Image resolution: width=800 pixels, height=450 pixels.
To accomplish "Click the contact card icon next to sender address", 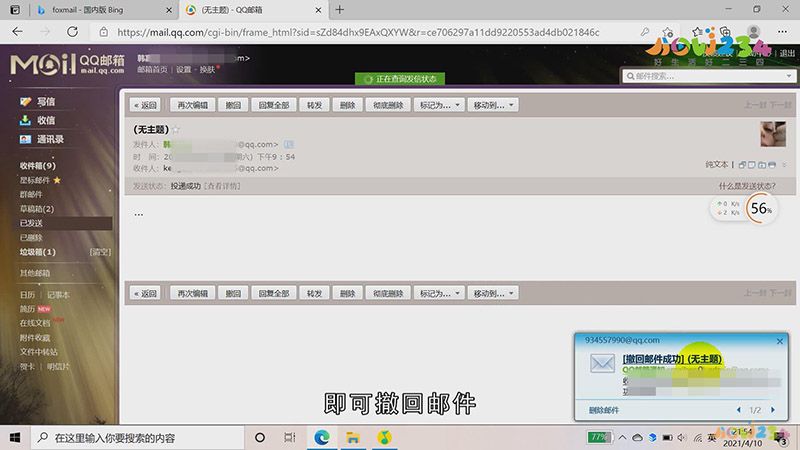I will click(x=289, y=144).
